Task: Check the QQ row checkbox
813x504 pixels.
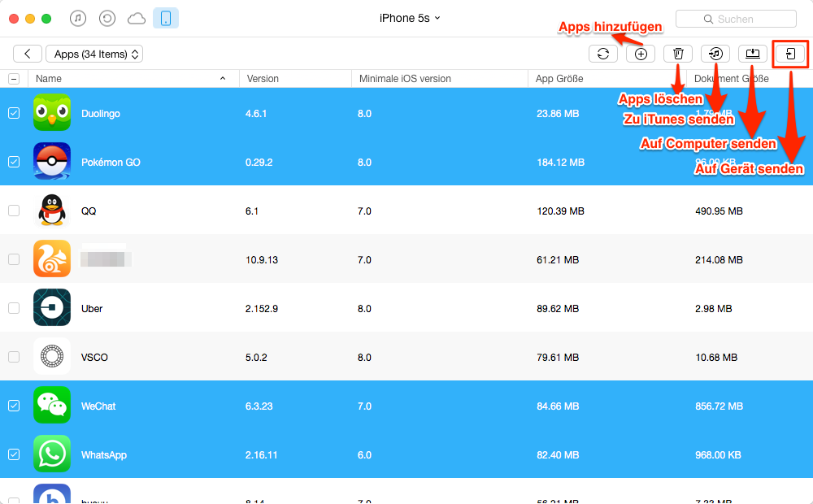Action: [14, 211]
